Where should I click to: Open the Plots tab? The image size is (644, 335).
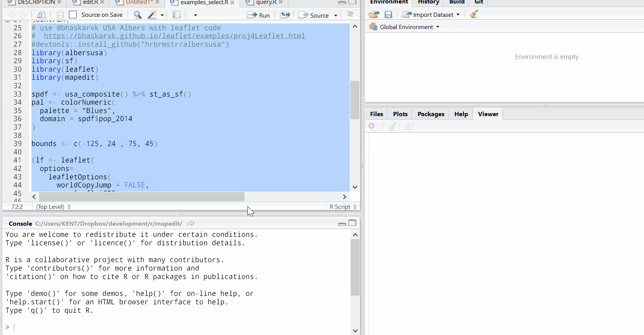[x=400, y=114]
